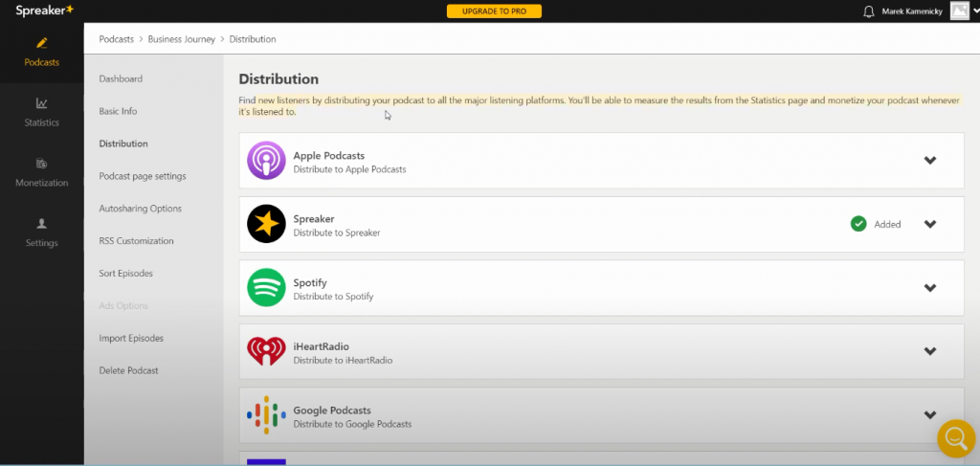Viewport: 980px width, 466px height.
Task: Click the Spotify logo icon
Action: click(x=266, y=287)
